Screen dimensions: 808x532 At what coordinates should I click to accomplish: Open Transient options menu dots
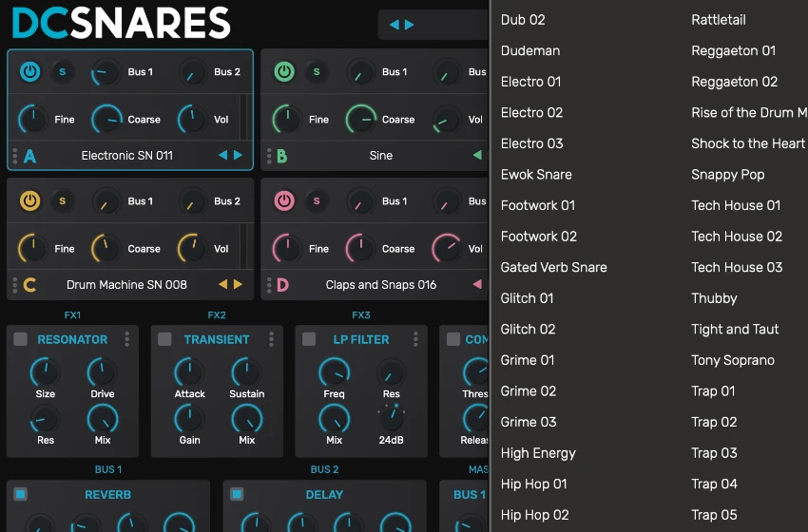272,339
